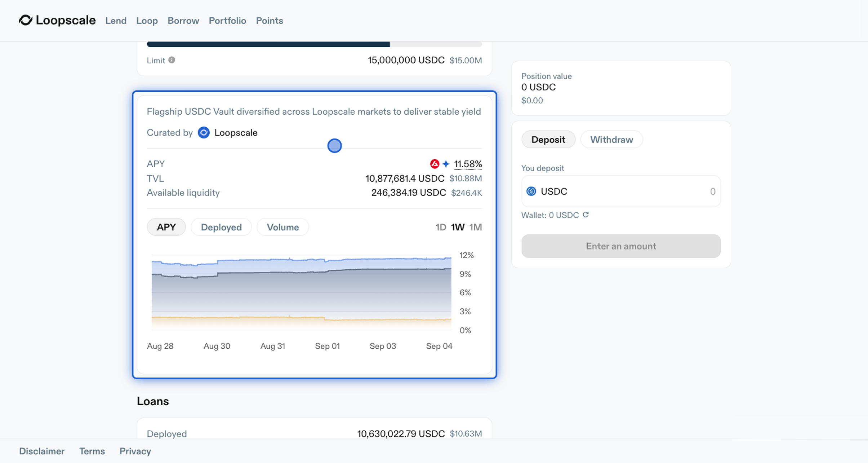Open the Lend page
Viewport: 868px width, 463px height.
pyautogui.click(x=116, y=21)
